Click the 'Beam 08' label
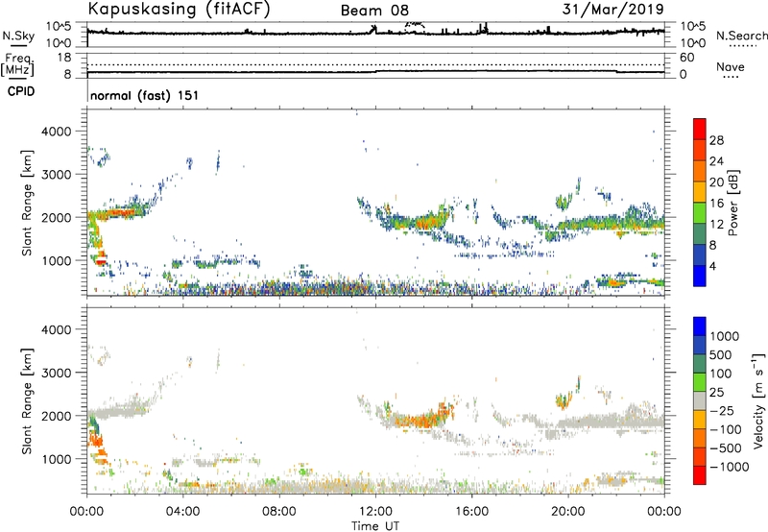Viewport: 768px width, 532px height. tap(374, 11)
